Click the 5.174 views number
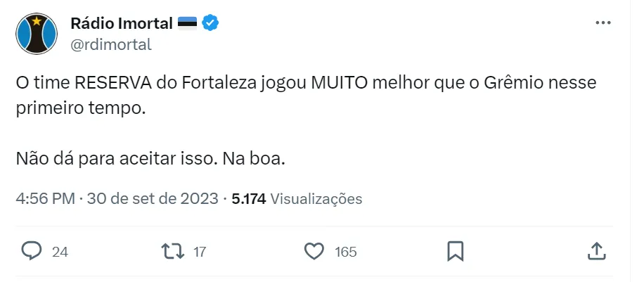Image resolution: width=644 pixels, height=282 pixels. point(248,198)
